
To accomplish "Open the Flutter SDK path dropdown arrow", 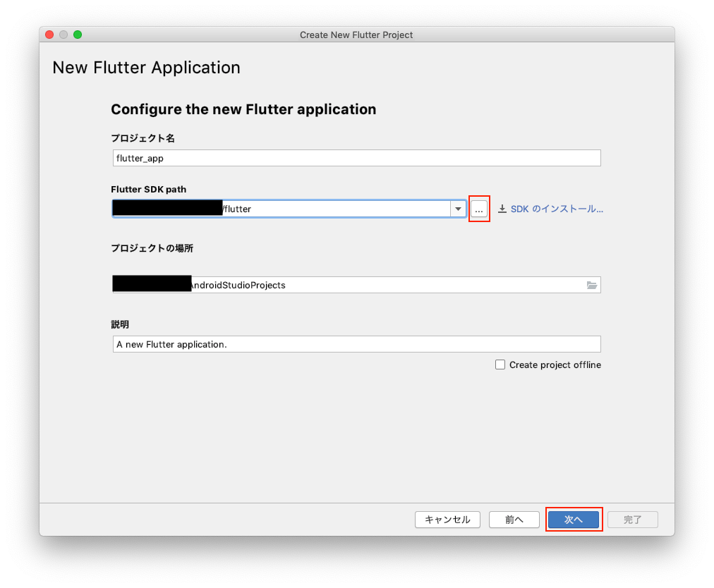I will tap(459, 209).
